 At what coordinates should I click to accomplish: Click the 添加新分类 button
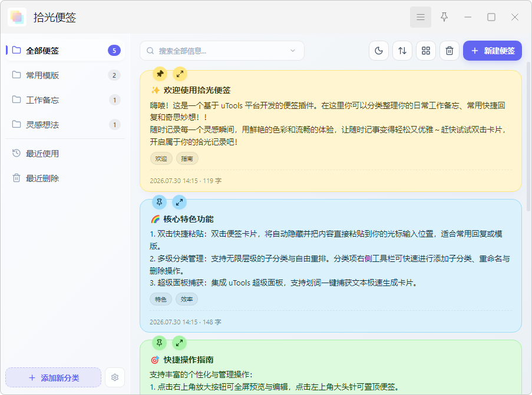[x=53, y=377]
